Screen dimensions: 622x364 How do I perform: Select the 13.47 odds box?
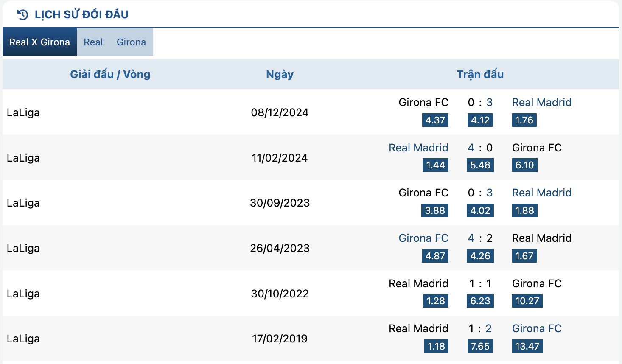(x=527, y=346)
